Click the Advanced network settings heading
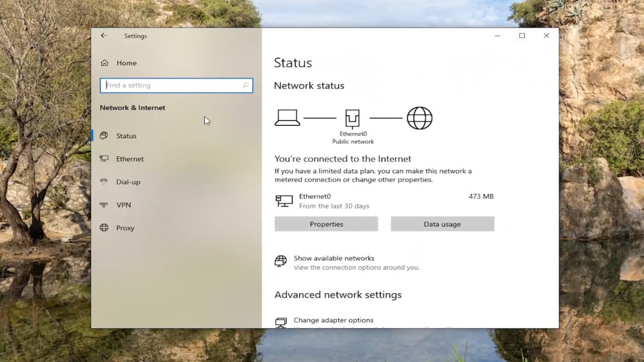 point(338,295)
